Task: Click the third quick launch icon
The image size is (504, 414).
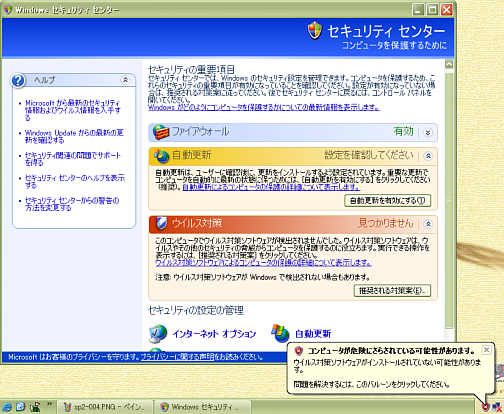Action: point(35,407)
